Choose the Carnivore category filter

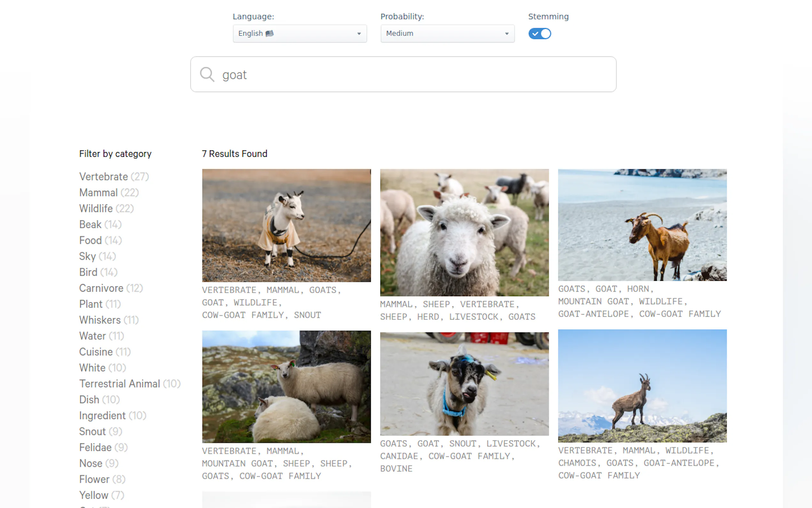tap(101, 288)
